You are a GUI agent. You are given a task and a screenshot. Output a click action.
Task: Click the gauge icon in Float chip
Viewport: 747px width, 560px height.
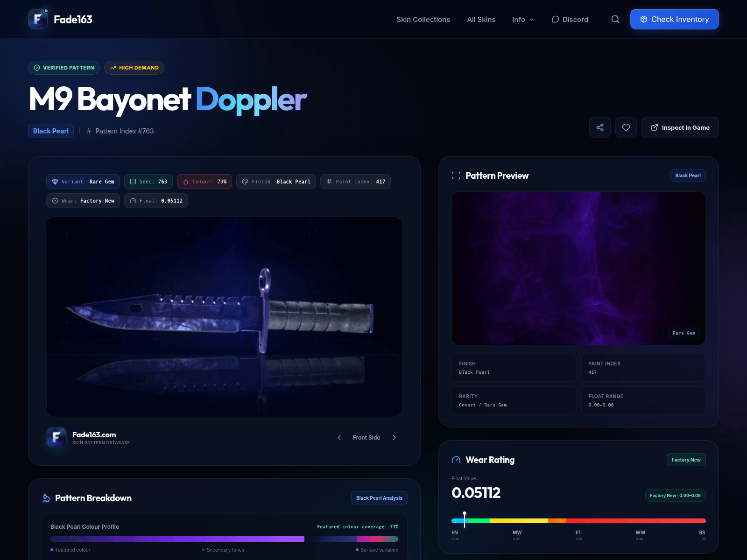click(x=133, y=201)
